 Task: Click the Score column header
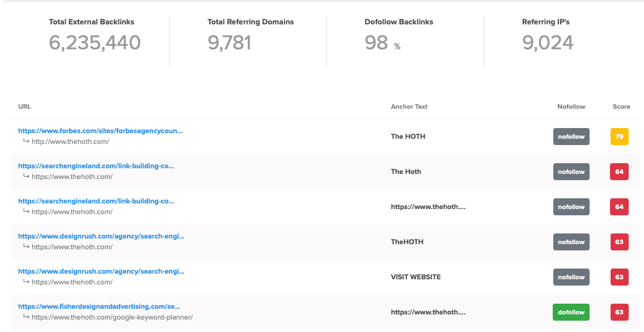click(621, 107)
